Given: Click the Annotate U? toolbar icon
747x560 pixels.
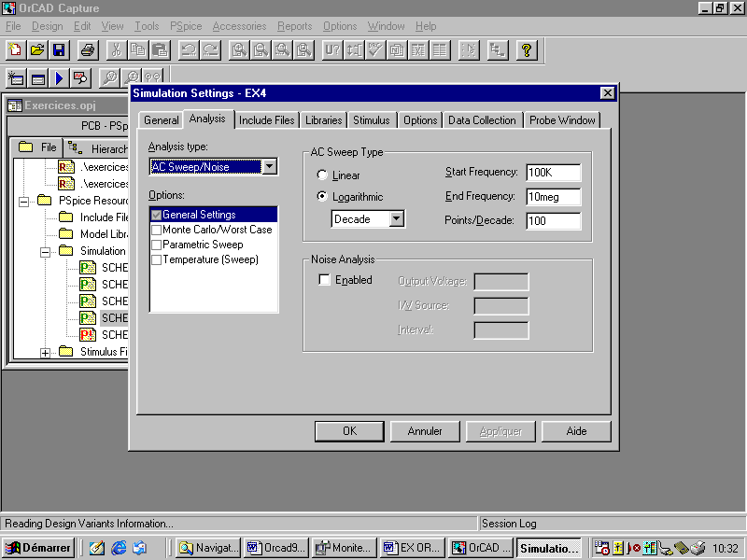Looking at the screenshot, I should tap(332, 50).
